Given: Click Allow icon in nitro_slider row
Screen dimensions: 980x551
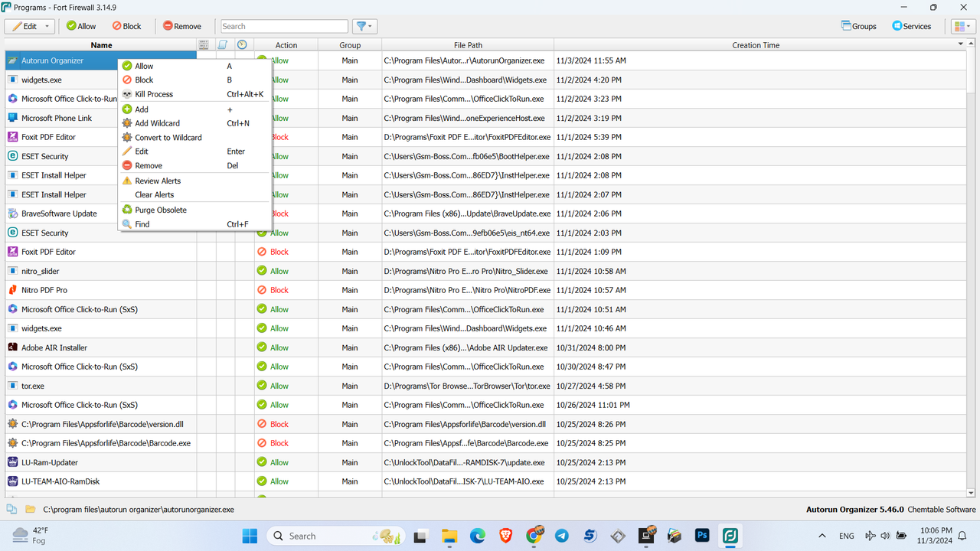Looking at the screenshot, I should [262, 271].
